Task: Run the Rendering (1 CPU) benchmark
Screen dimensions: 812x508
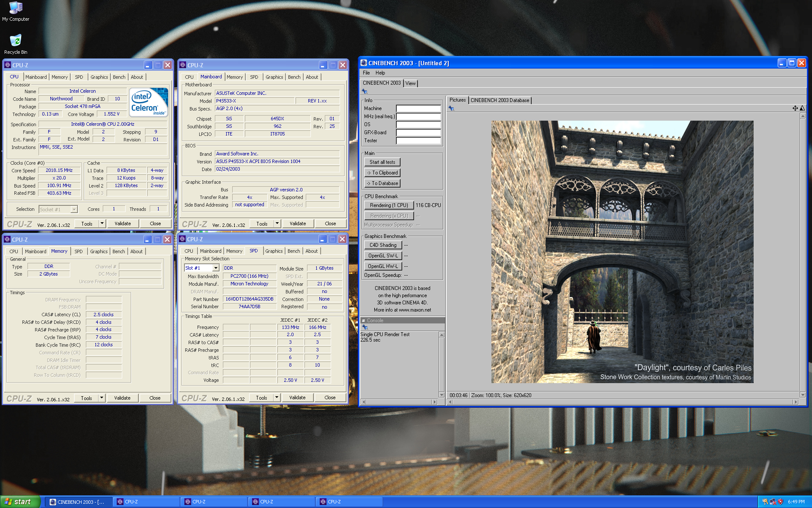Action: coord(389,205)
